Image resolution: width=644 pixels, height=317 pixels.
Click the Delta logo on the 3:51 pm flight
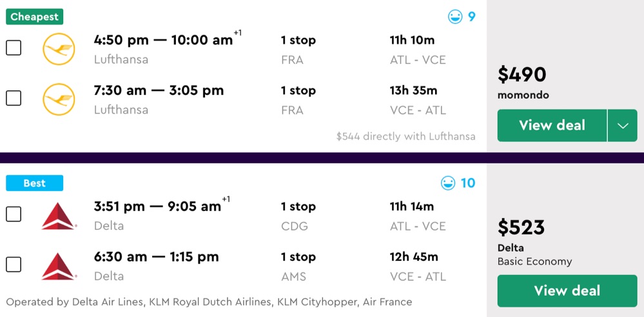pyautogui.click(x=59, y=216)
